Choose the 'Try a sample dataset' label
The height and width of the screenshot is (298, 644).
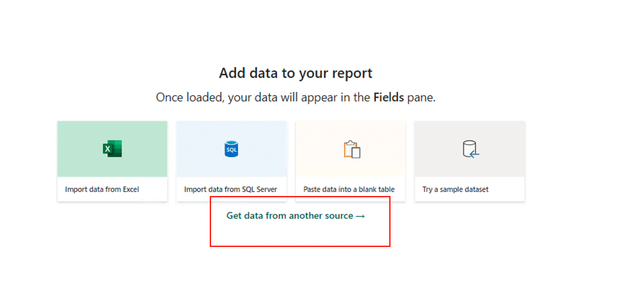455,189
